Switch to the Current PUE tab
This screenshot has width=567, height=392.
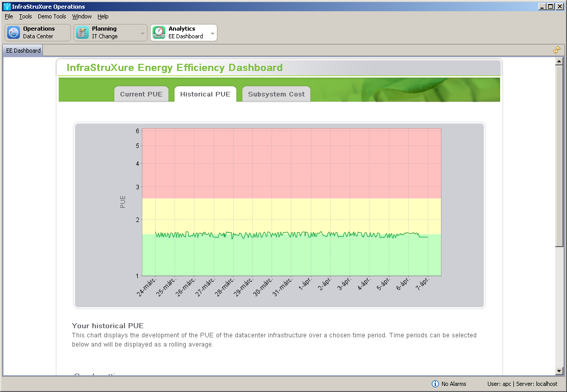pyautogui.click(x=141, y=94)
